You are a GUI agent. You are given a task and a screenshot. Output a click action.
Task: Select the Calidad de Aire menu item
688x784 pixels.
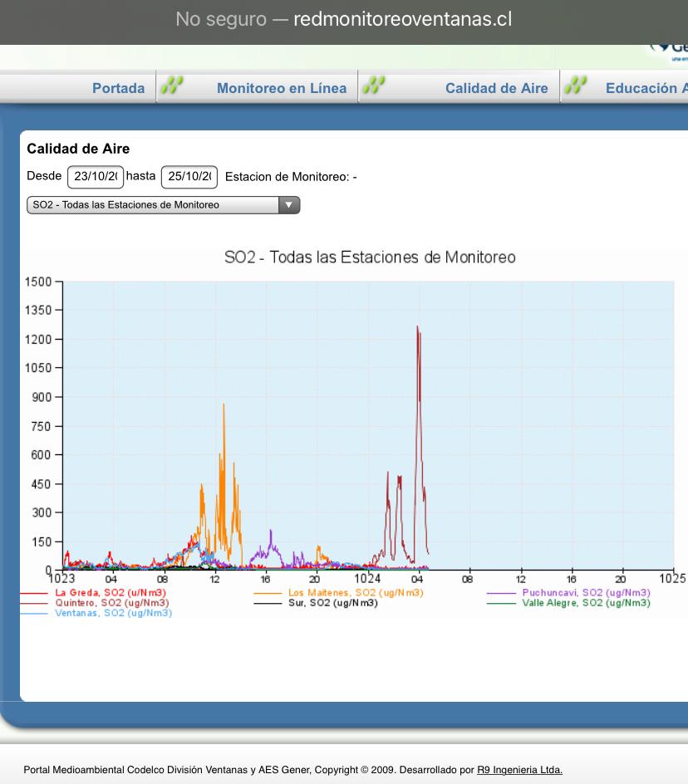tap(496, 88)
